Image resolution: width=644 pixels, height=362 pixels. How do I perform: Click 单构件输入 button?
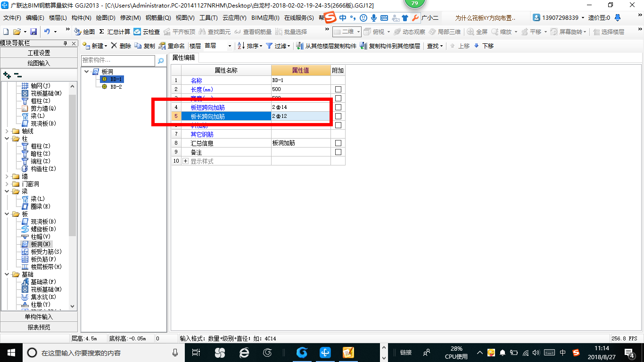[x=39, y=317]
